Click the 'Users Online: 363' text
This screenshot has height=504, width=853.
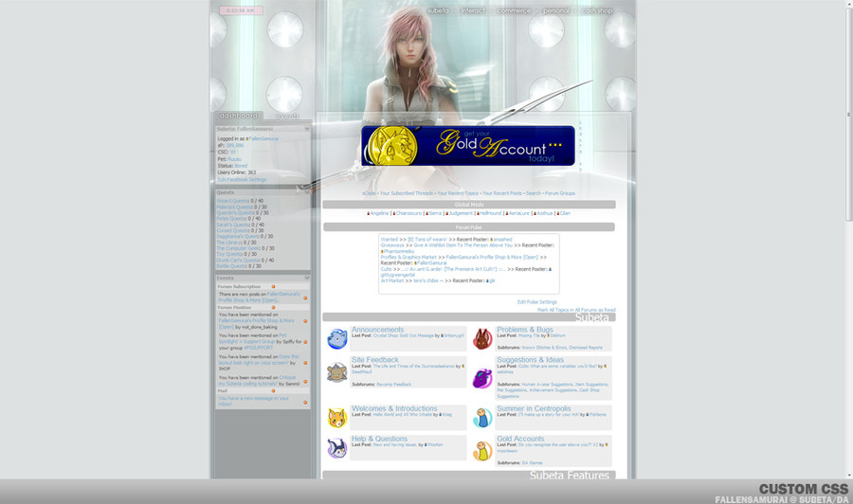(237, 172)
